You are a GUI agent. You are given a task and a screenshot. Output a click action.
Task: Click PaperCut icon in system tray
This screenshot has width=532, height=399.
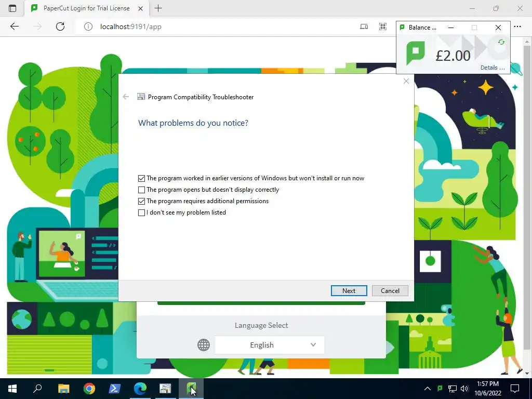click(440, 388)
